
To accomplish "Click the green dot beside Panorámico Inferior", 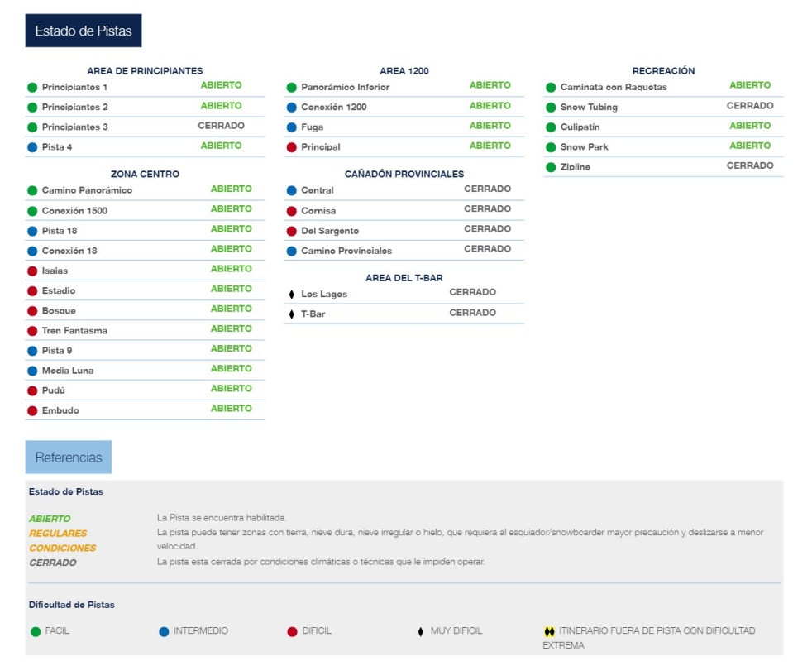I will pyautogui.click(x=292, y=88).
